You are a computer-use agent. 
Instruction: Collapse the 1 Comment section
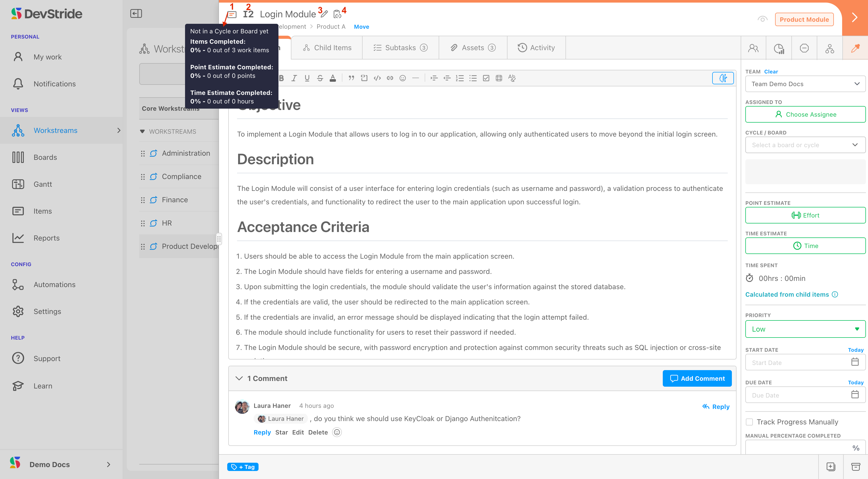coord(239,378)
